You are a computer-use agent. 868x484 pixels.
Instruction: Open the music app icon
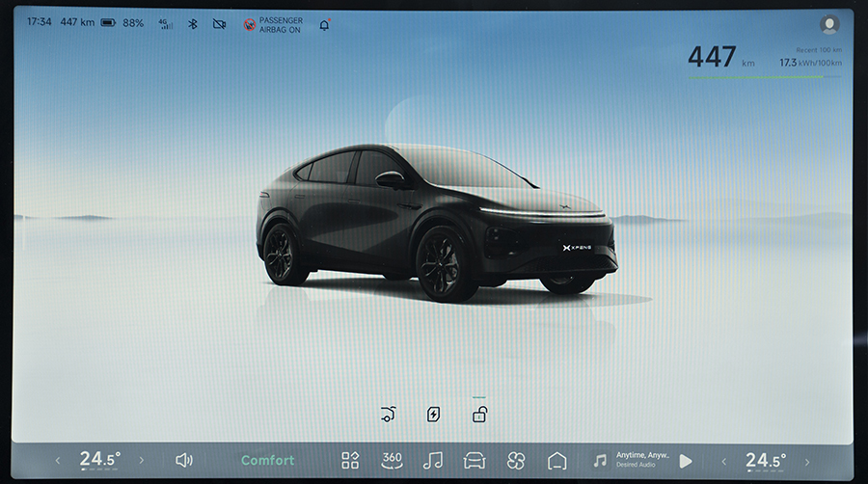click(433, 461)
